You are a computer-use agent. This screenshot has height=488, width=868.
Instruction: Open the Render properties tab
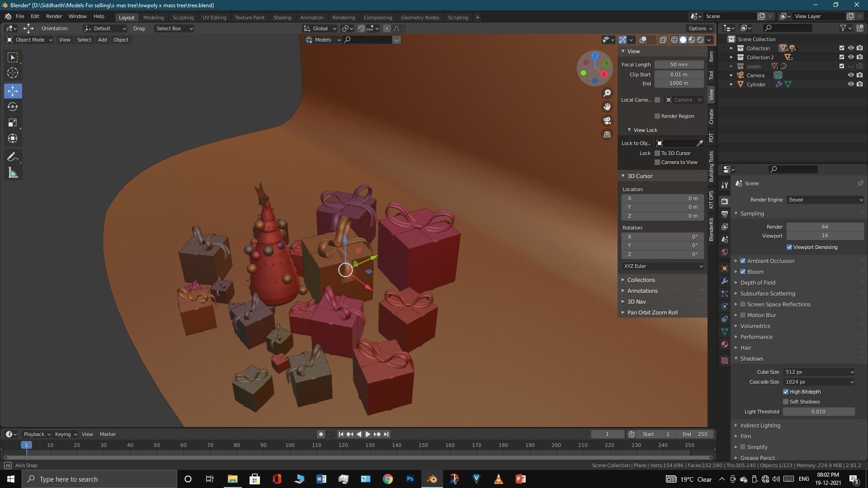pos(725,201)
